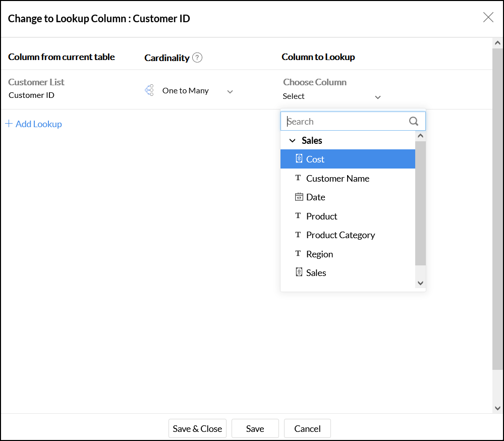The image size is (504, 441).
Task: Choose the Cost column option
Action: click(x=315, y=159)
